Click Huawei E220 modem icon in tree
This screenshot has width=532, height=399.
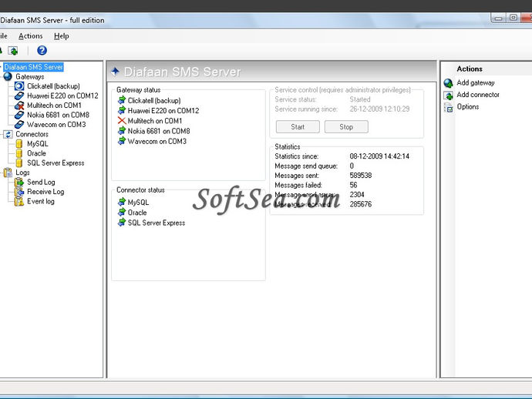click(x=19, y=96)
